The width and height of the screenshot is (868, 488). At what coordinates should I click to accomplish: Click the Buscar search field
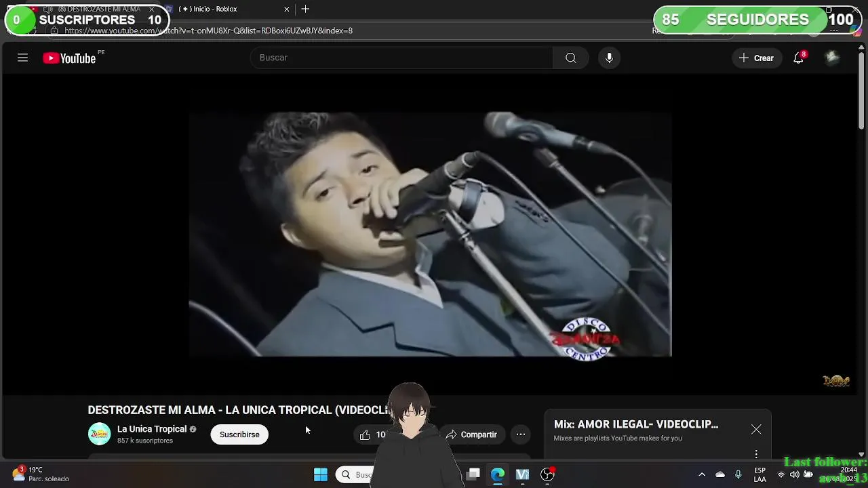[401, 58]
